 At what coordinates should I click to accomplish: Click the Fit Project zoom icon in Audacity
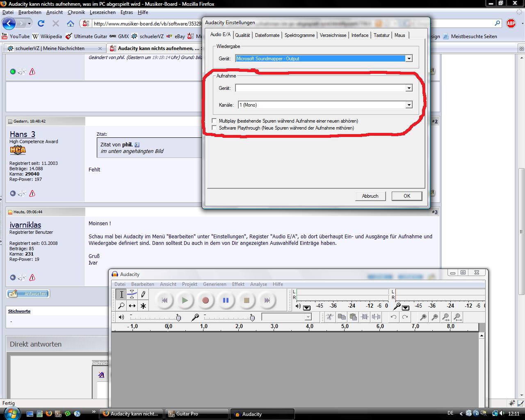[457, 317]
